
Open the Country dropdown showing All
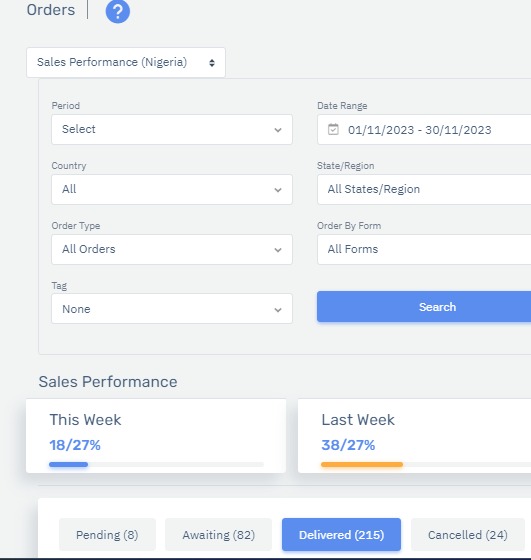pyautogui.click(x=172, y=190)
